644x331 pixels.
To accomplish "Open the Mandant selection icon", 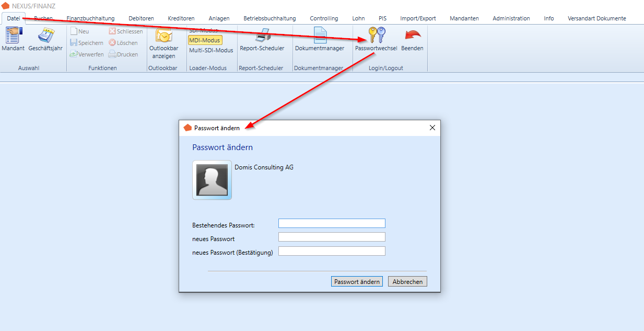I will pos(13,35).
